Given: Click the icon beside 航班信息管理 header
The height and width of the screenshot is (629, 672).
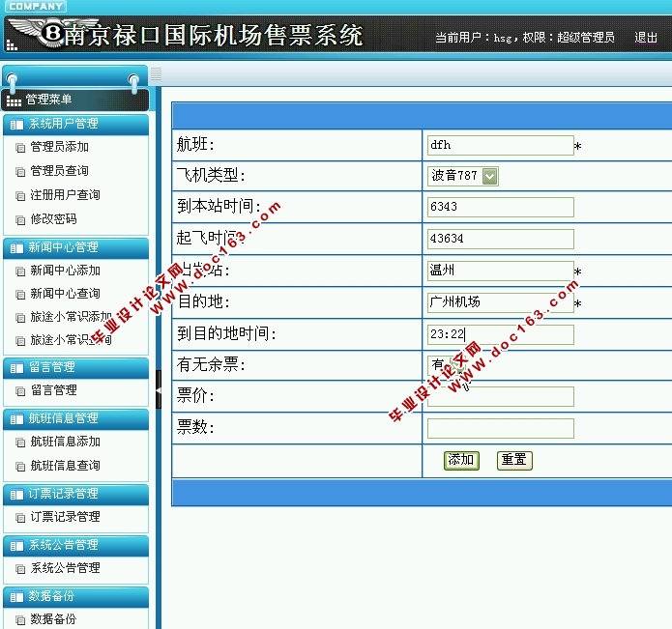Looking at the screenshot, I should [x=16, y=419].
